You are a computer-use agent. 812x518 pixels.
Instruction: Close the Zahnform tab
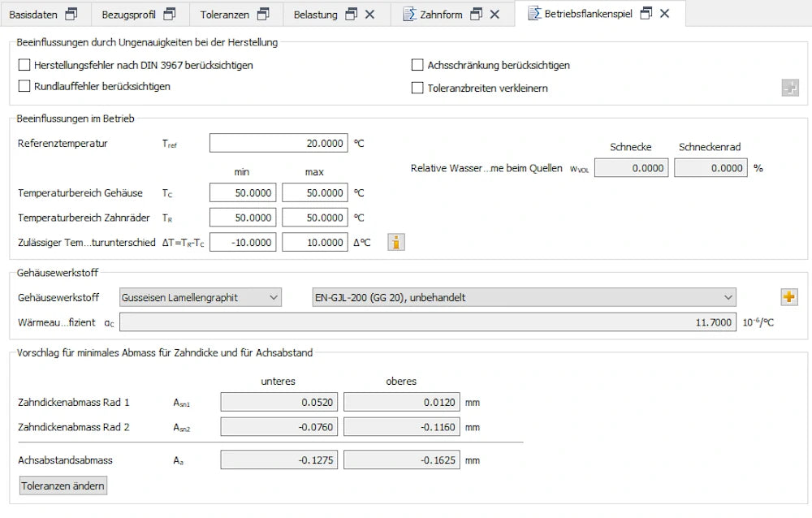click(495, 14)
